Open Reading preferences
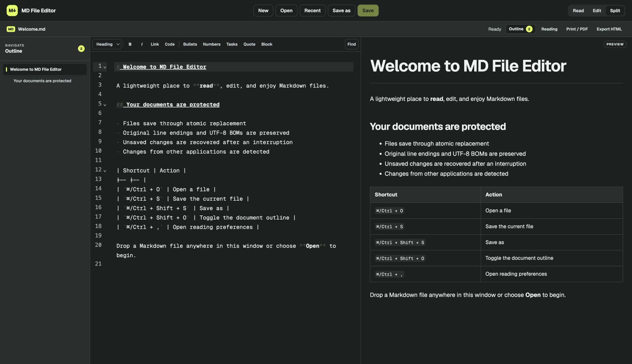Viewport: 632px width, 364px height. 549,29
